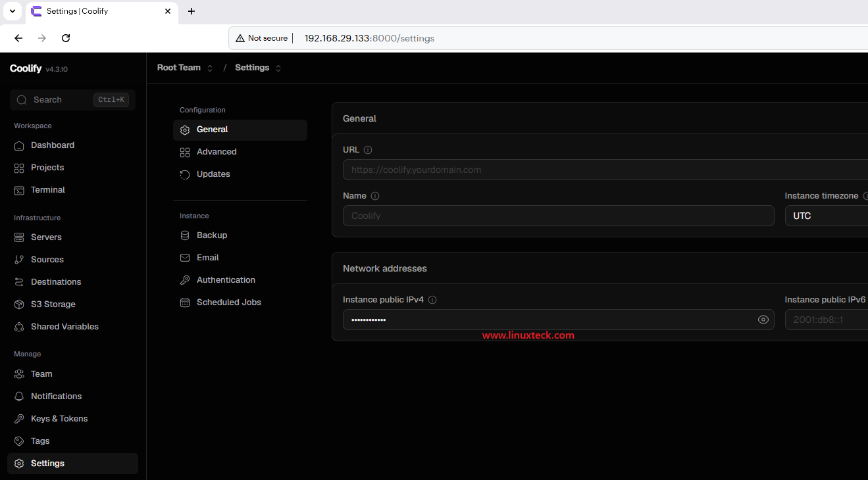Expand the Root Team switcher chevron

(210, 68)
